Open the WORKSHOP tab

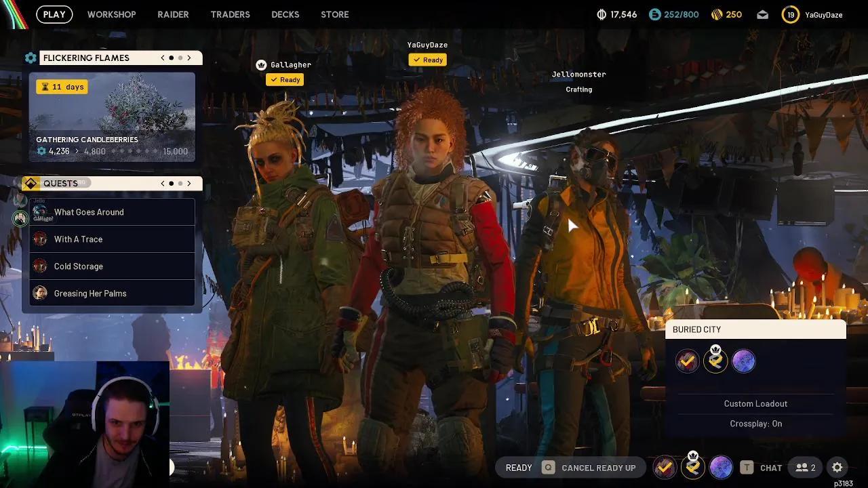[111, 14]
